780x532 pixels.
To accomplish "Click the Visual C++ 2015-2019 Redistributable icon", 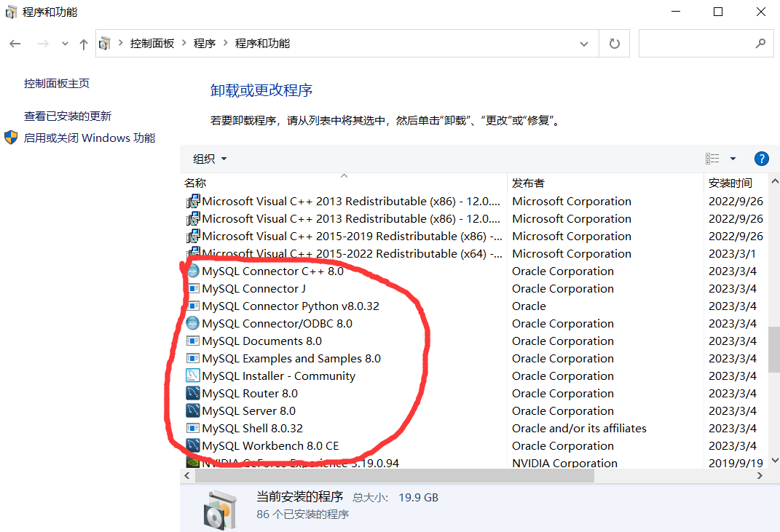I will pyautogui.click(x=193, y=236).
